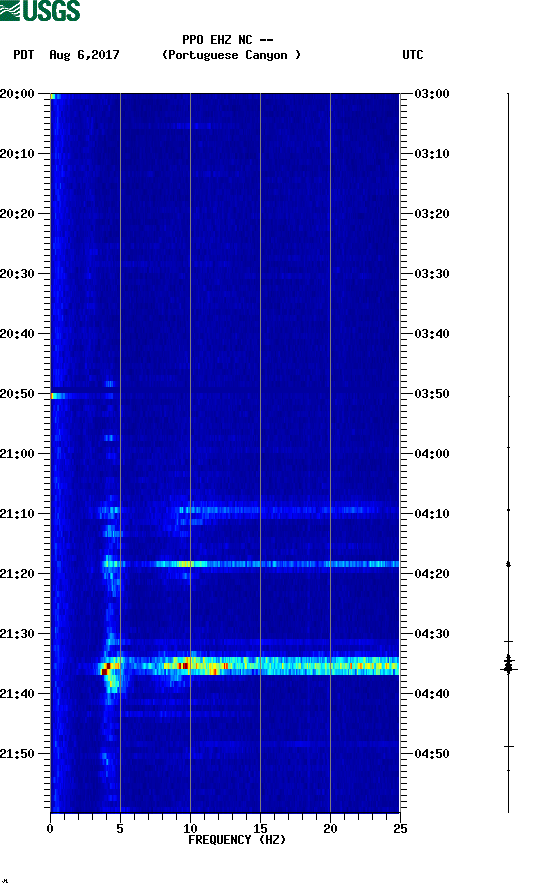Click the 20:50 PDT time label

pos(17,394)
